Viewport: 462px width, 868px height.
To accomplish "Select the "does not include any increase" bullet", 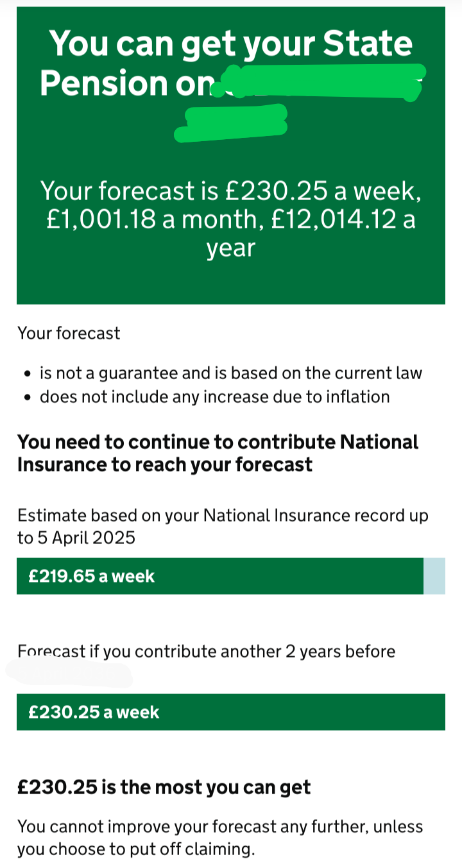I will (x=214, y=396).
